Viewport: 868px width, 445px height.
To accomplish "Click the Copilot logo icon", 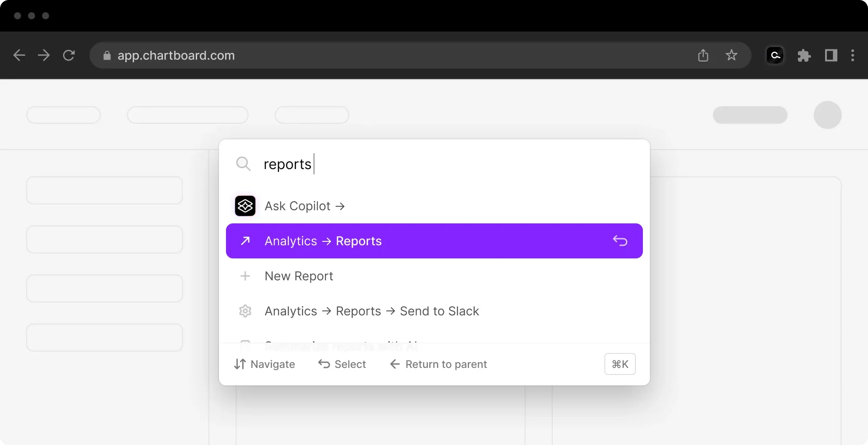I will click(245, 206).
